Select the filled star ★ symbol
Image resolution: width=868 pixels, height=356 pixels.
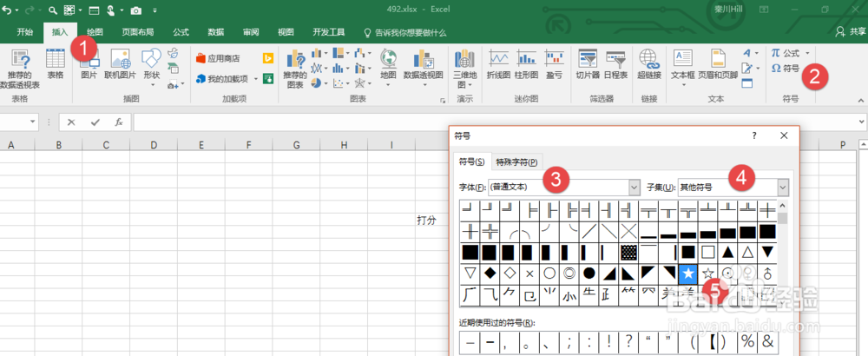(688, 273)
